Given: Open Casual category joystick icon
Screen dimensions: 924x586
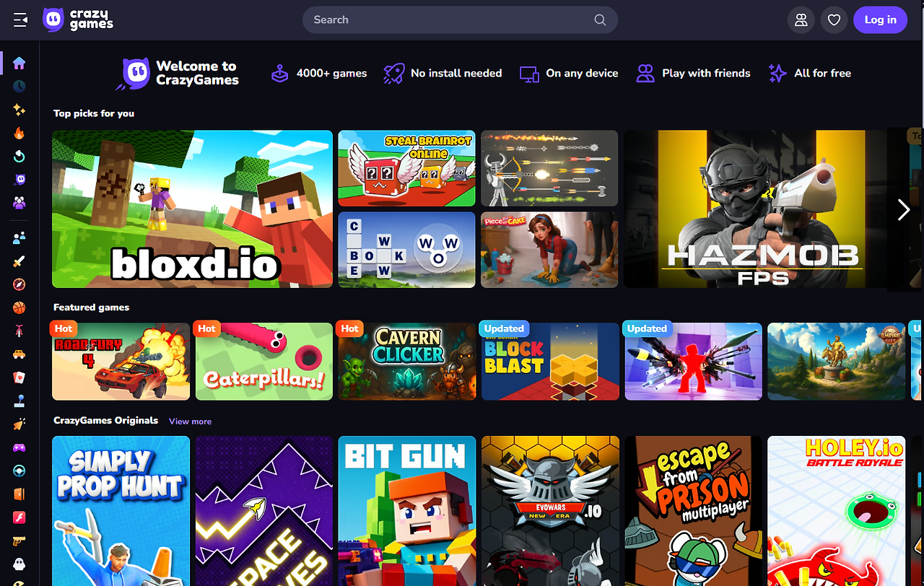Looking at the screenshot, I should (x=19, y=401).
